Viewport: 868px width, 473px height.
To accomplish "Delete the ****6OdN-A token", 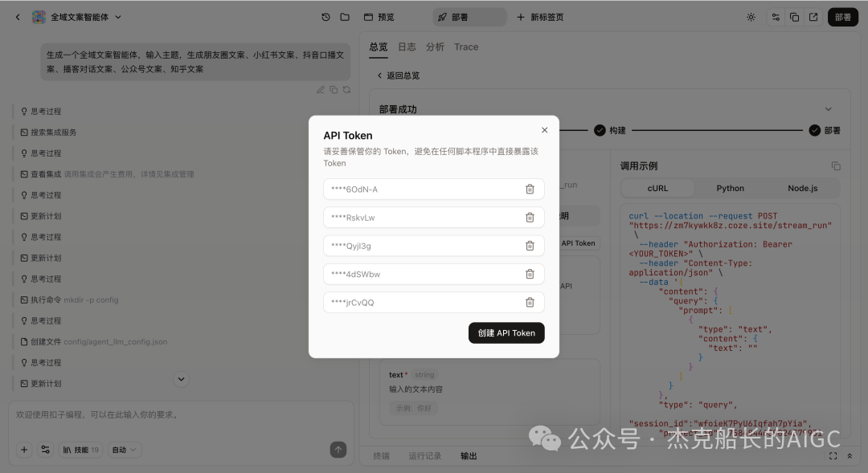I will click(x=530, y=190).
